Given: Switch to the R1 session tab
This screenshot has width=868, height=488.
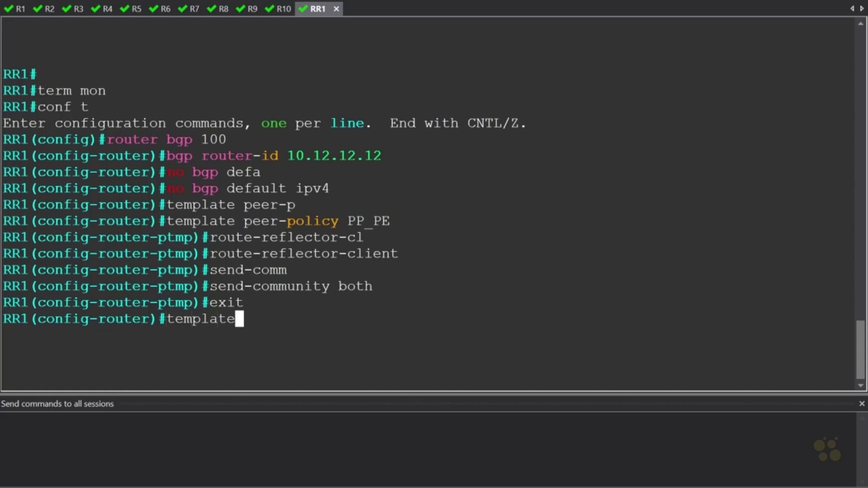Looking at the screenshot, I should pos(15,9).
